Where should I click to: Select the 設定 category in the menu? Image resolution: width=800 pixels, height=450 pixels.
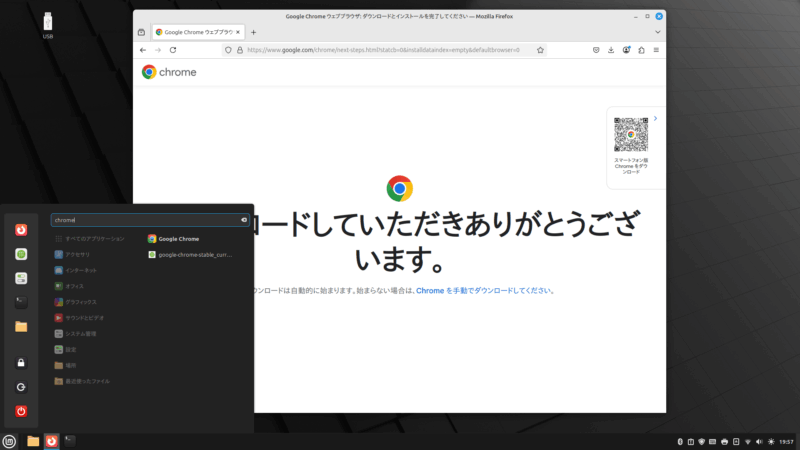pyautogui.click(x=65, y=349)
